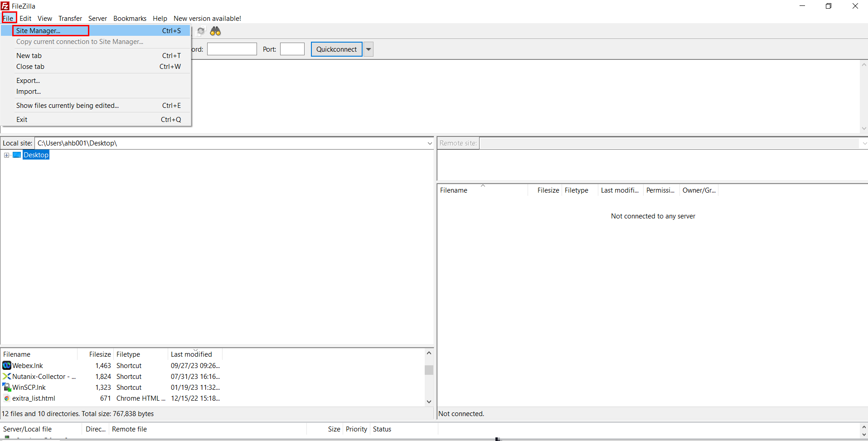Click the remote Permissions column header
The width and height of the screenshot is (868, 441).
point(661,190)
